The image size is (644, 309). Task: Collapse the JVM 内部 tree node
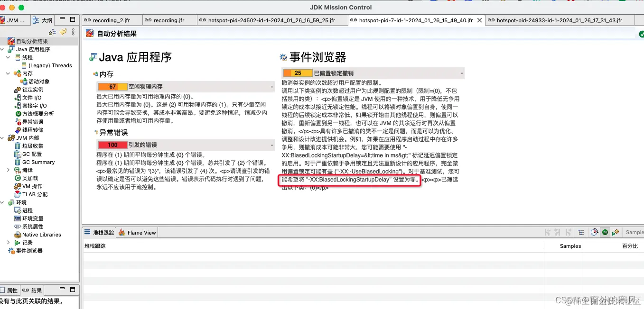coord(2,138)
